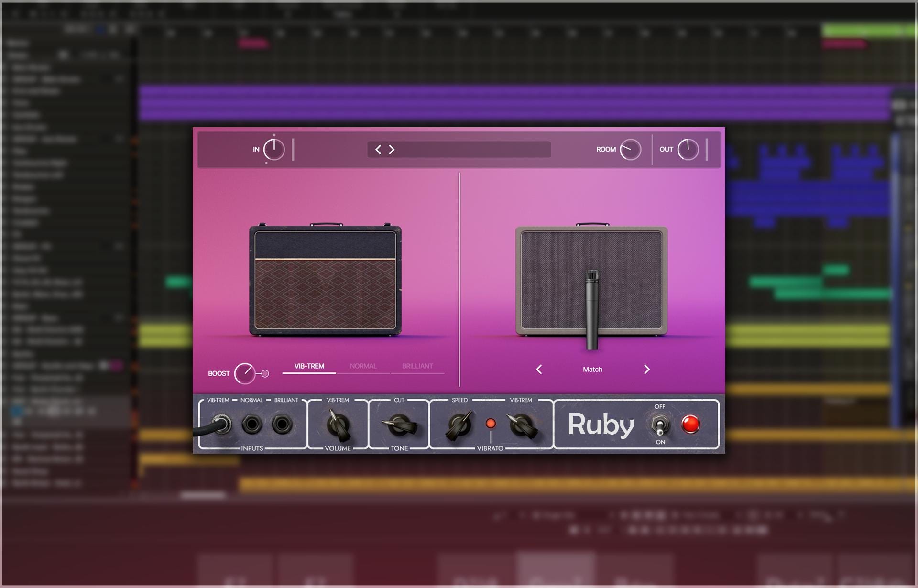918x588 pixels.
Task: Click the VIB-TREM input jack with cable
Action: [221, 425]
